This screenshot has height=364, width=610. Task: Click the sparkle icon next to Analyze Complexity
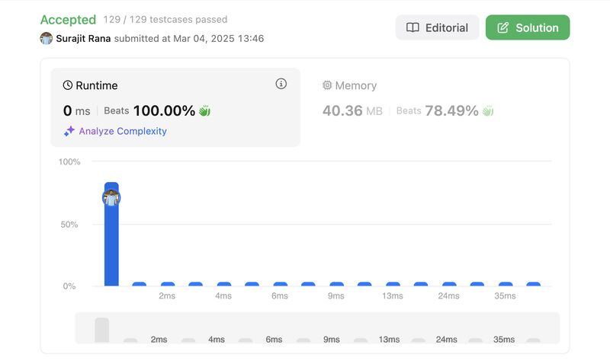(x=69, y=131)
